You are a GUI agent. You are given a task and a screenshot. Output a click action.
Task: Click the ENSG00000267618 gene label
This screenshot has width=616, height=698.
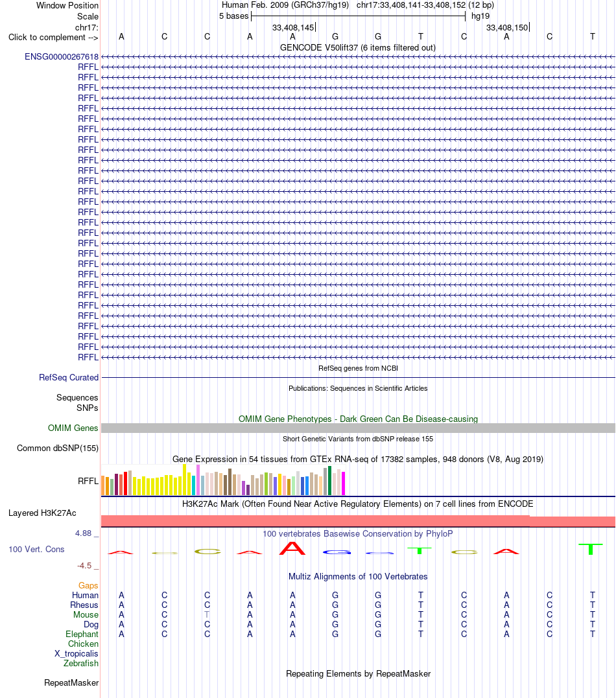point(62,56)
